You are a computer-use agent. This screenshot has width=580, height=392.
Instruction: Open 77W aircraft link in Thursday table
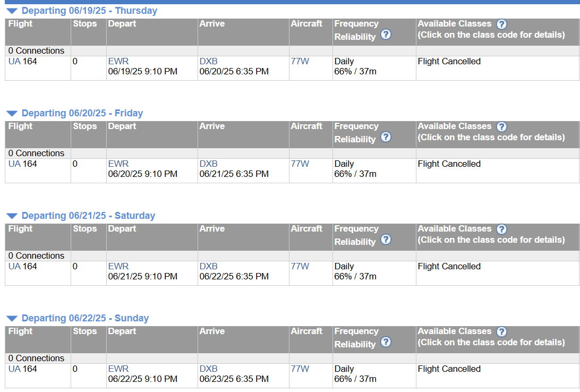click(x=300, y=62)
